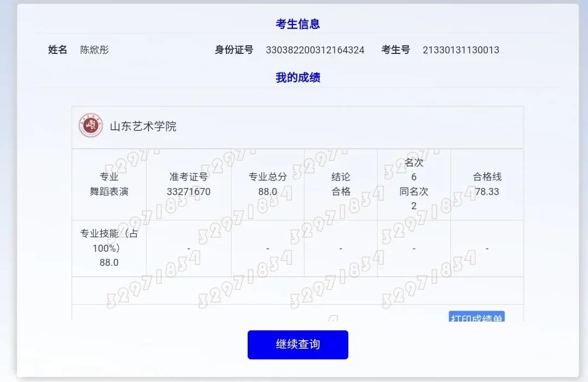Click the candidate name 陈焮彤
Image resolution: width=588 pixels, height=382 pixels.
(x=95, y=50)
